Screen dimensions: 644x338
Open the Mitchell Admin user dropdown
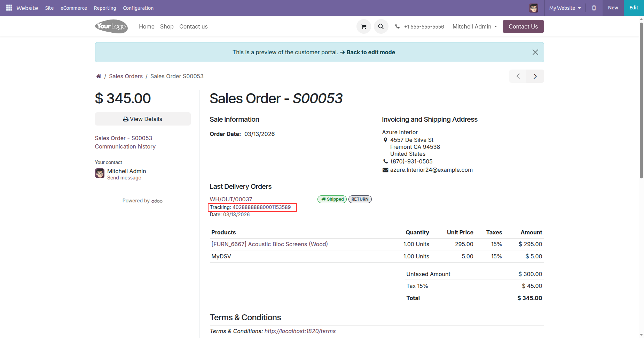474,26
